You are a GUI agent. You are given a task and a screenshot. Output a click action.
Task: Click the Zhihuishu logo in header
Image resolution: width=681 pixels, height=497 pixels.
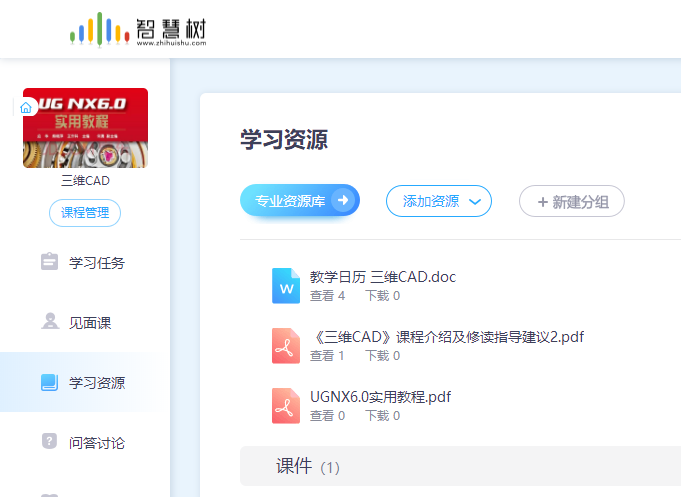[x=138, y=29]
